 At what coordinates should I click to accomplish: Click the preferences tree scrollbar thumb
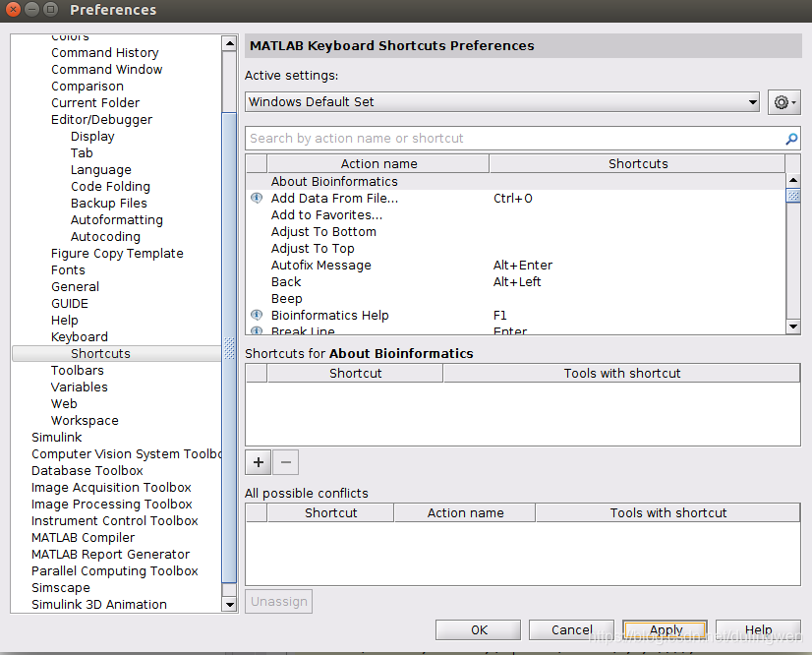coord(229,347)
